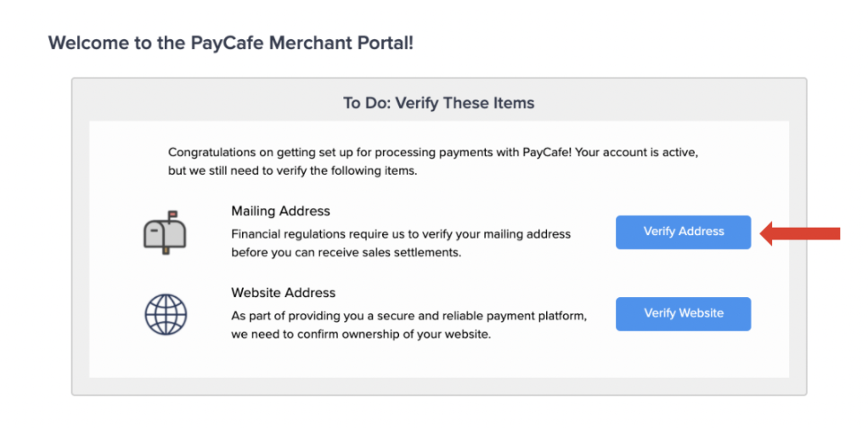Viewport: 868px width, 428px height.
Task: Select the Website Address item title
Action: pos(284,292)
